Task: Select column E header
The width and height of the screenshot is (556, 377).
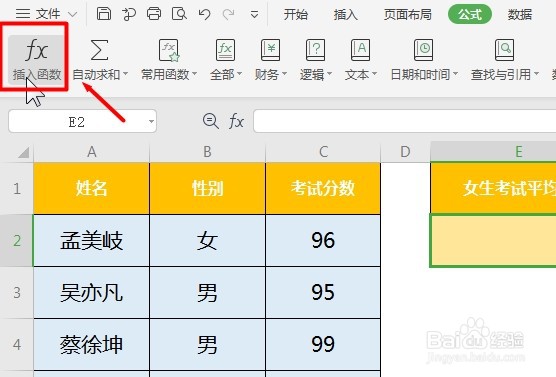Action: [493, 152]
